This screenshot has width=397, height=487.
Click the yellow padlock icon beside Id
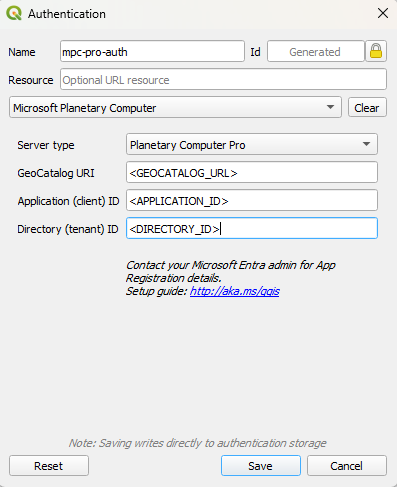tap(376, 51)
